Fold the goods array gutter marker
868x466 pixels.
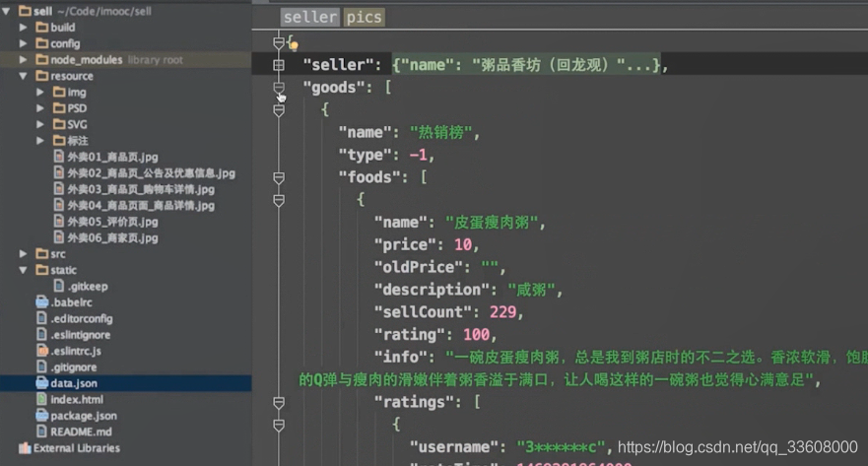(x=279, y=88)
